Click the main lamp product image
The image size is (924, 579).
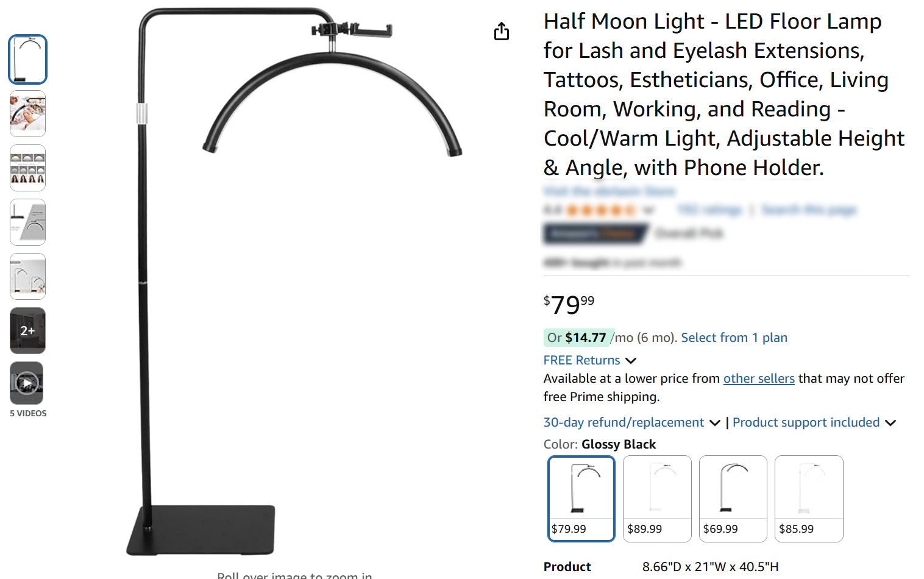[x=293, y=280]
